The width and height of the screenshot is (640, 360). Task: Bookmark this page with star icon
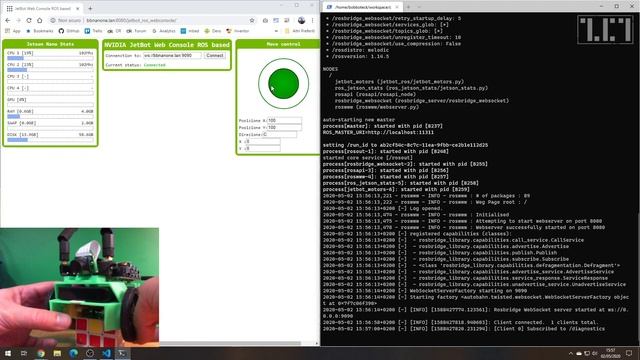click(252, 20)
